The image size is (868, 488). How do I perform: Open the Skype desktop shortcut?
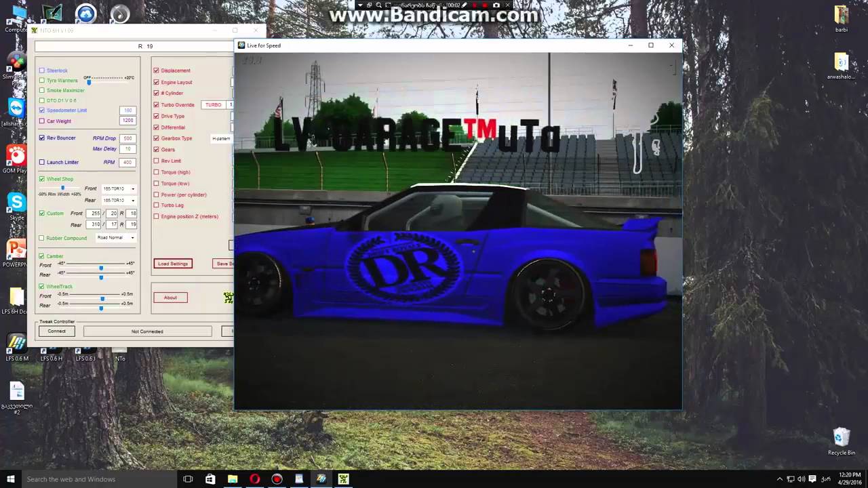(16, 207)
